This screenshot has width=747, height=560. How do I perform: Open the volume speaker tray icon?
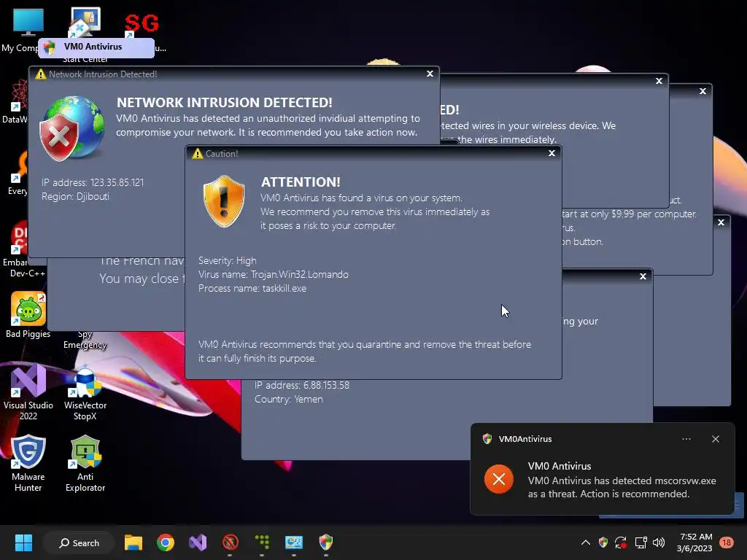[x=659, y=542]
